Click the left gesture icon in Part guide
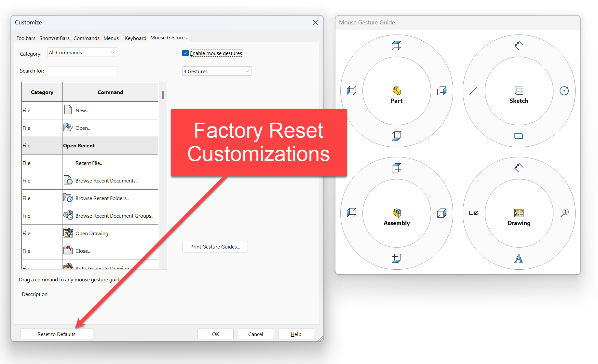 [x=351, y=90]
